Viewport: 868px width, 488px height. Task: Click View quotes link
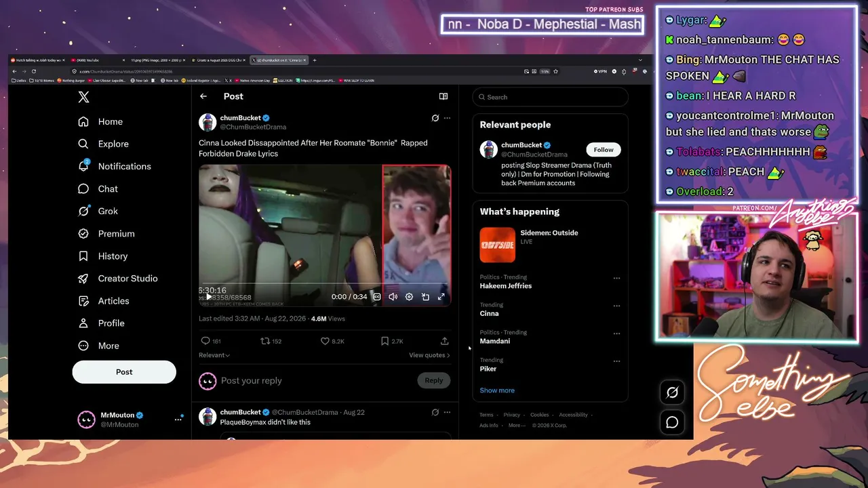[x=429, y=355]
